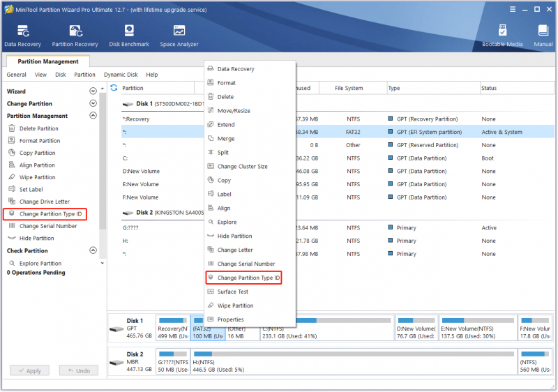Open the Disk Benchmark tool
558x392 pixels.
click(x=129, y=36)
